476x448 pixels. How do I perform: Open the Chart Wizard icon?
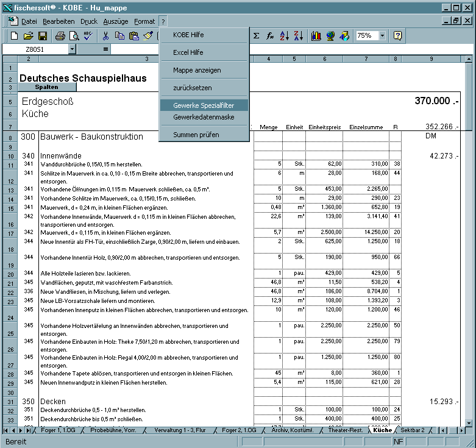[316, 36]
